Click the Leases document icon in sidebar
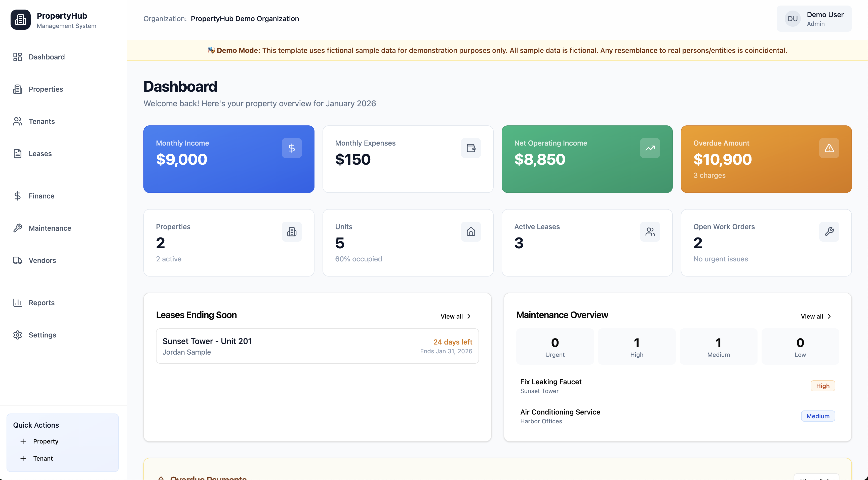The height and width of the screenshot is (480, 868). click(x=18, y=153)
